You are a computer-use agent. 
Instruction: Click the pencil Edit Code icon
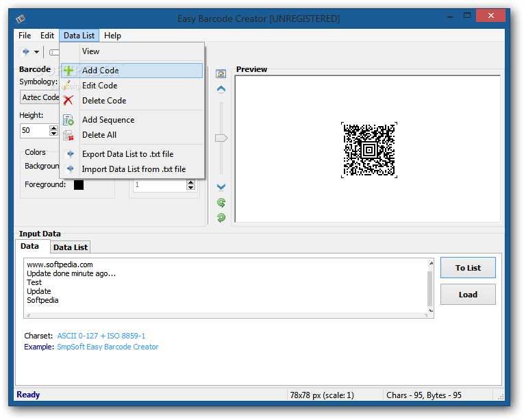coord(68,85)
